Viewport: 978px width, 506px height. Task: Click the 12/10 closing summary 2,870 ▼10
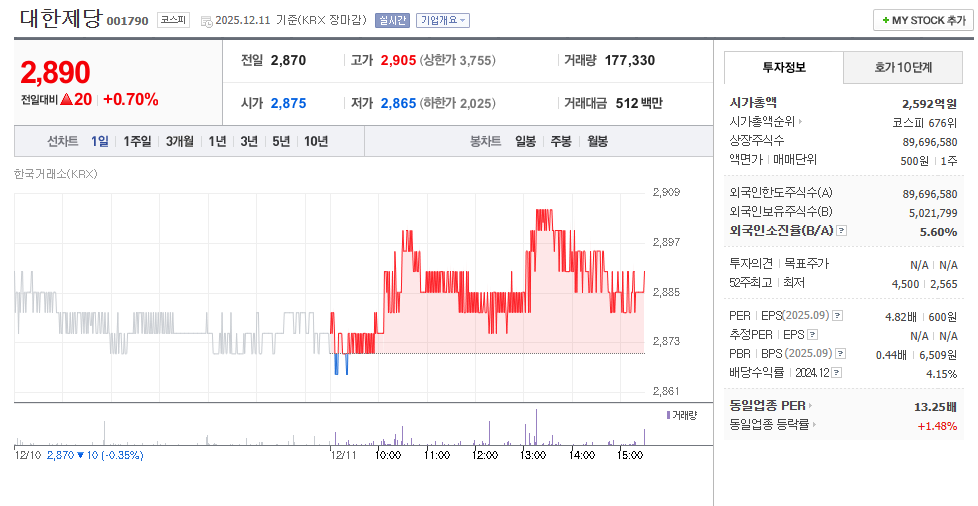95,455
